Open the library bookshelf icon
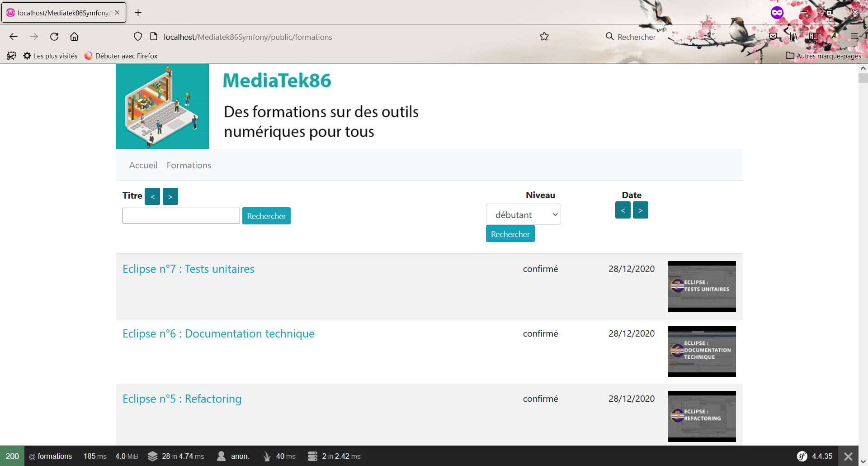Screen dimensions: 868x466 tap(793, 37)
